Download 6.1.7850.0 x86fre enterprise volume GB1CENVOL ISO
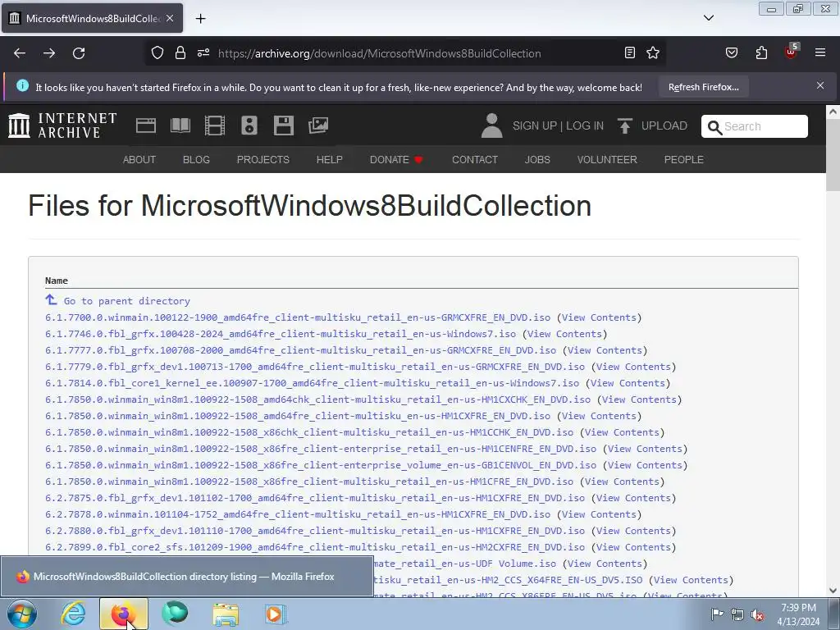This screenshot has height=630, width=840. (x=321, y=465)
